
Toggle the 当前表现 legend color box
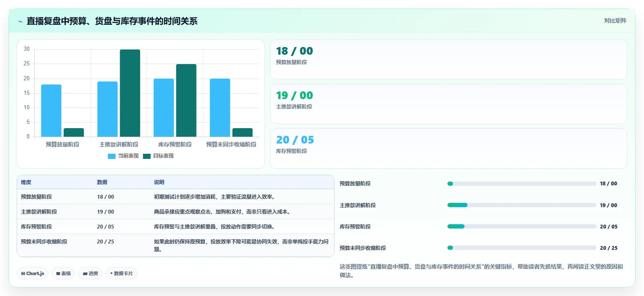[112, 156]
